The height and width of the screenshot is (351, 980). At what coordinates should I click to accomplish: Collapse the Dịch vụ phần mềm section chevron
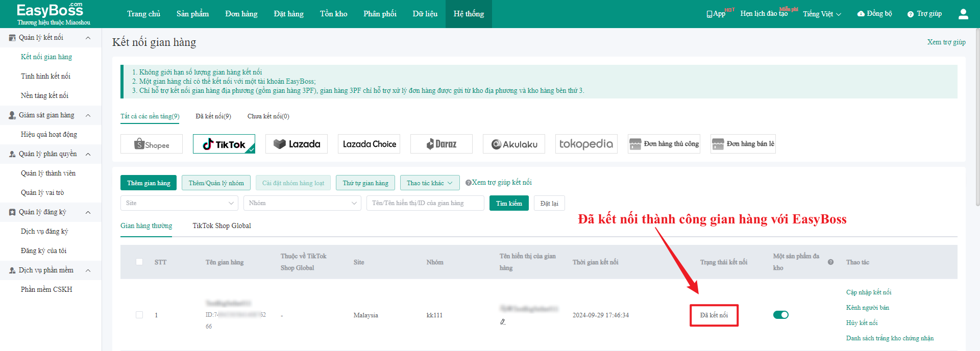[x=88, y=270]
